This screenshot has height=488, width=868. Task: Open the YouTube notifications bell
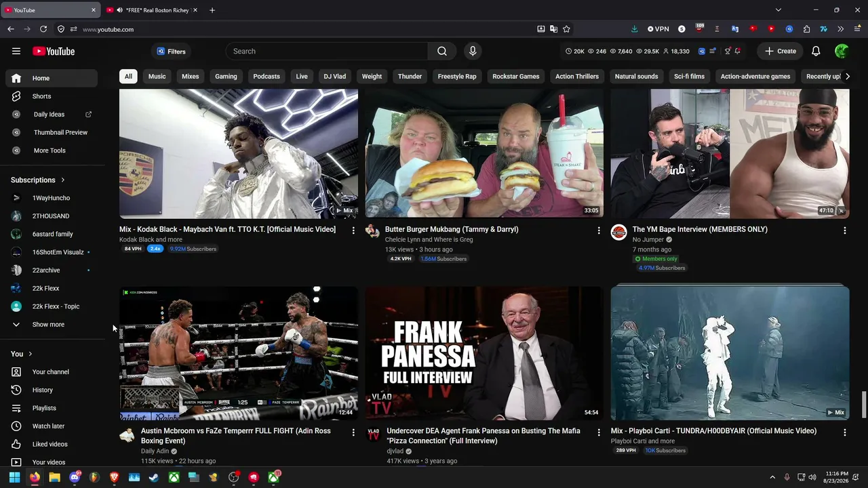[816, 52]
